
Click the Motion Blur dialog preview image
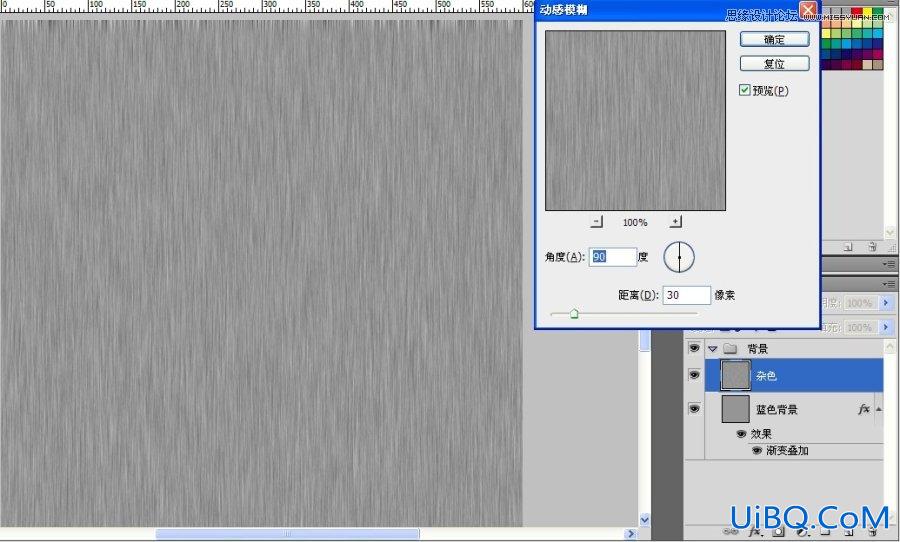(x=635, y=121)
